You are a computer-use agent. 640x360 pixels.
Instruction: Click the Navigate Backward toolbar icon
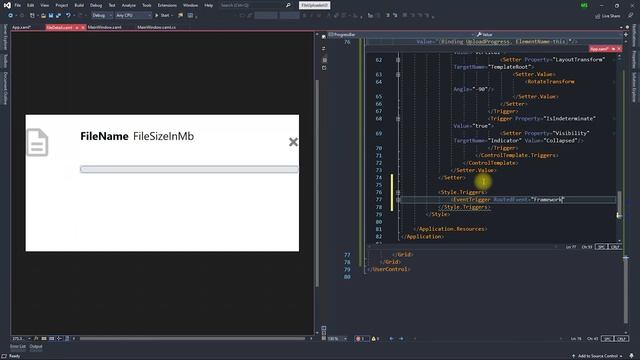coord(10,16)
